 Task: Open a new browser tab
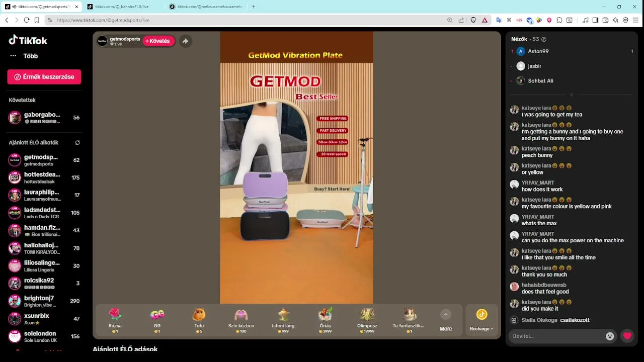tap(254, 7)
